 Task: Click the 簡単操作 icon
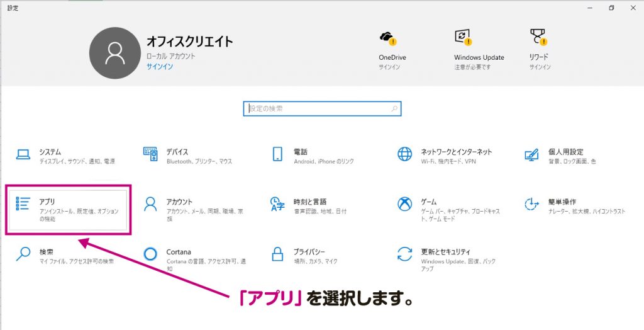(532, 204)
